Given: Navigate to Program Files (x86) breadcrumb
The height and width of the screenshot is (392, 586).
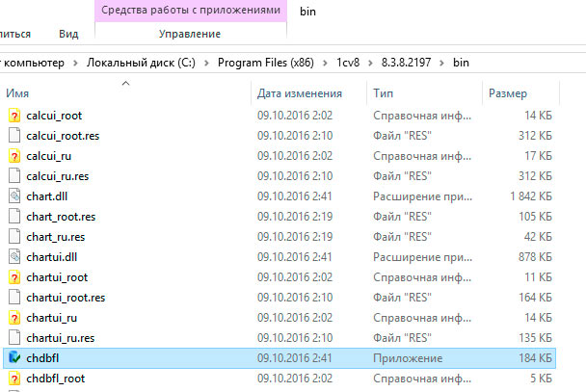Looking at the screenshot, I should (266, 63).
